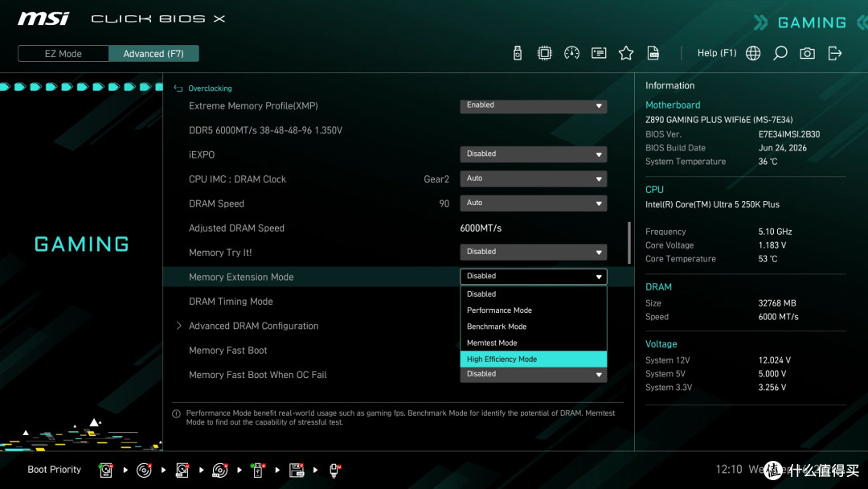Select the USB floppy boot device

point(297,471)
